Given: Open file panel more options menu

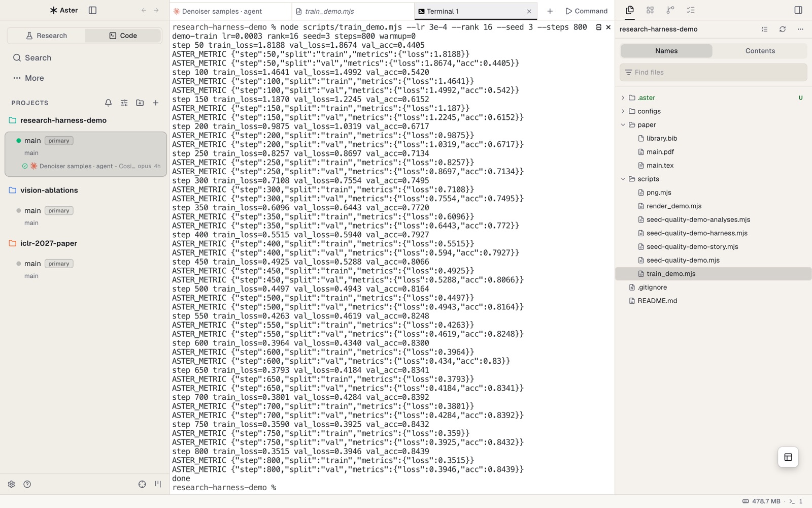Looking at the screenshot, I should point(800,29).
